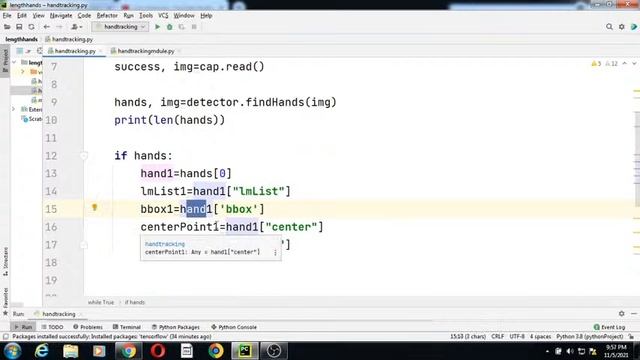The height and width of the screenshot is (360, 640).
Task: Open the Run tool window button
Action: 23,327
